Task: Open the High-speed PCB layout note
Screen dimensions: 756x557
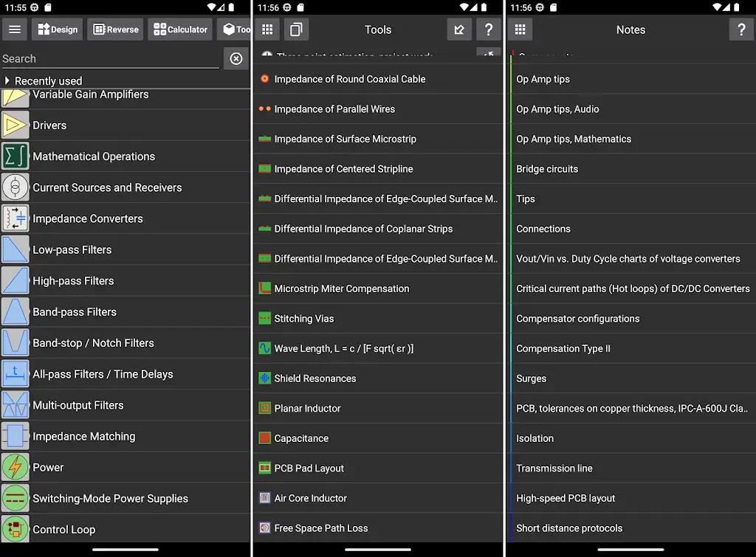Action: (566, 498)
